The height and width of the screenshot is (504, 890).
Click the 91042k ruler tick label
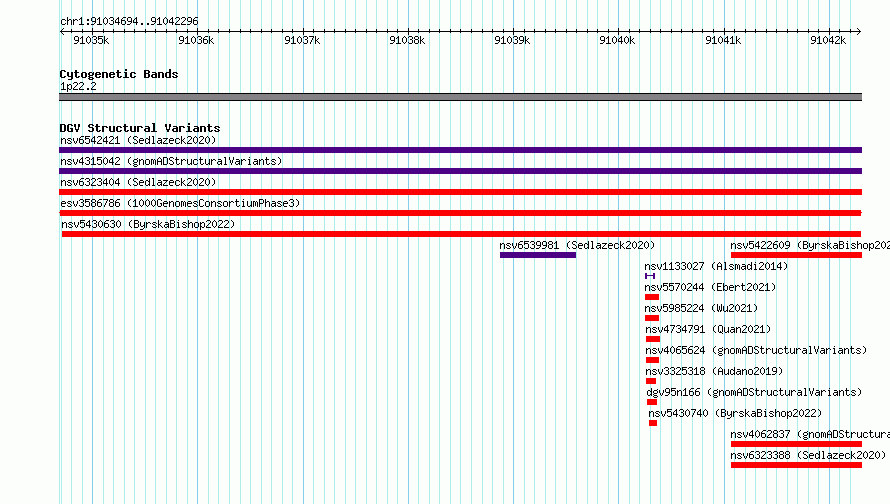828,40
